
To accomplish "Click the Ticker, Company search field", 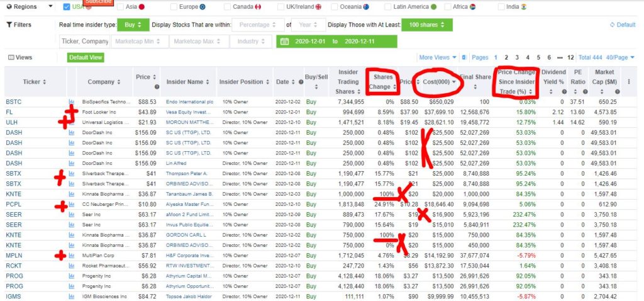I will point(85,42).
